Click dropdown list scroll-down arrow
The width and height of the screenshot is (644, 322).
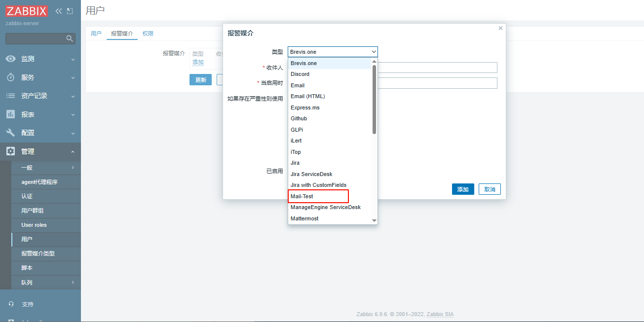coord(374,220)
